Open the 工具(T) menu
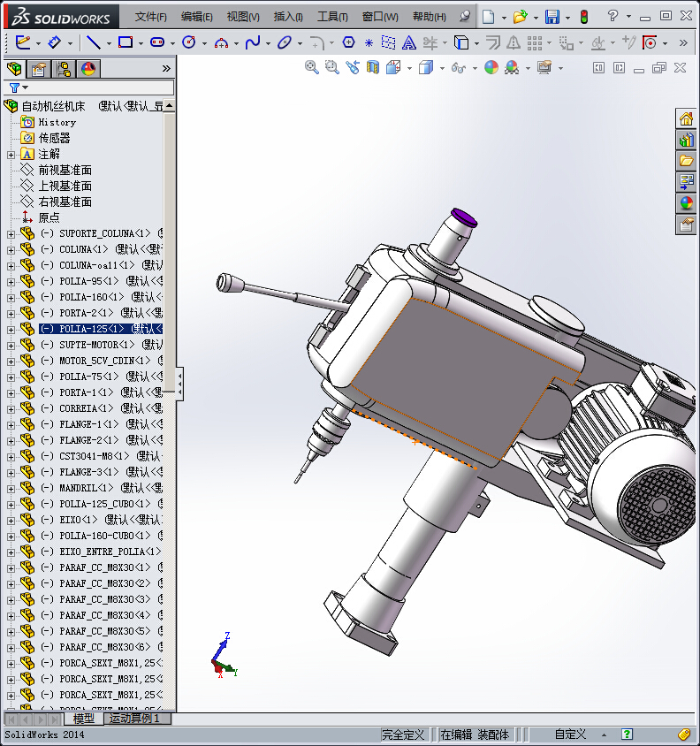 tap(332, 17)
